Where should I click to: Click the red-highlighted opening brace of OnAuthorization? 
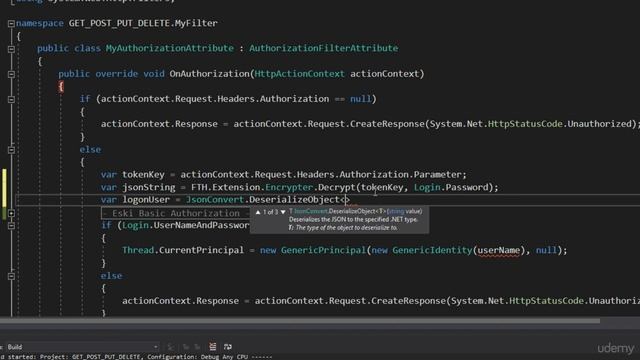(x=61, y=87)
